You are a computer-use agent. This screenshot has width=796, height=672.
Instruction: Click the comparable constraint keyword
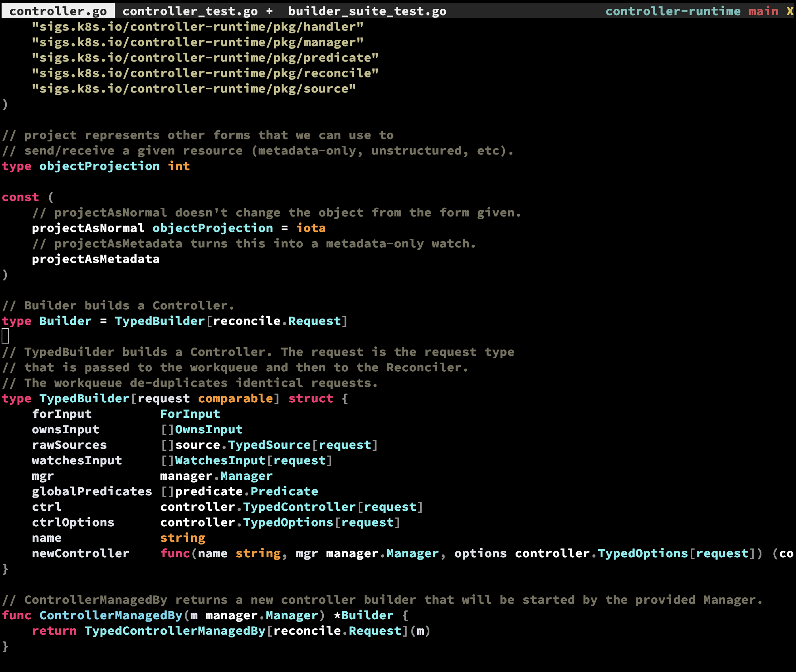click(x=236, y=398)
